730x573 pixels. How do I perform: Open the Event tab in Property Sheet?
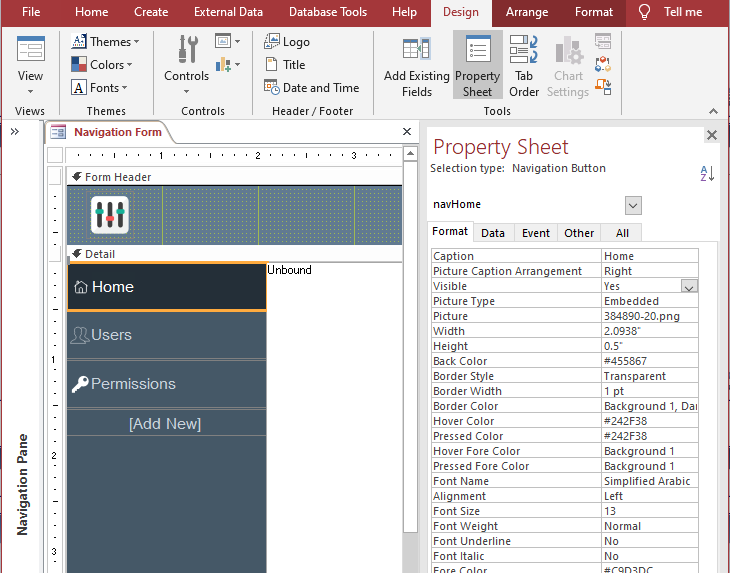(535, 233)
